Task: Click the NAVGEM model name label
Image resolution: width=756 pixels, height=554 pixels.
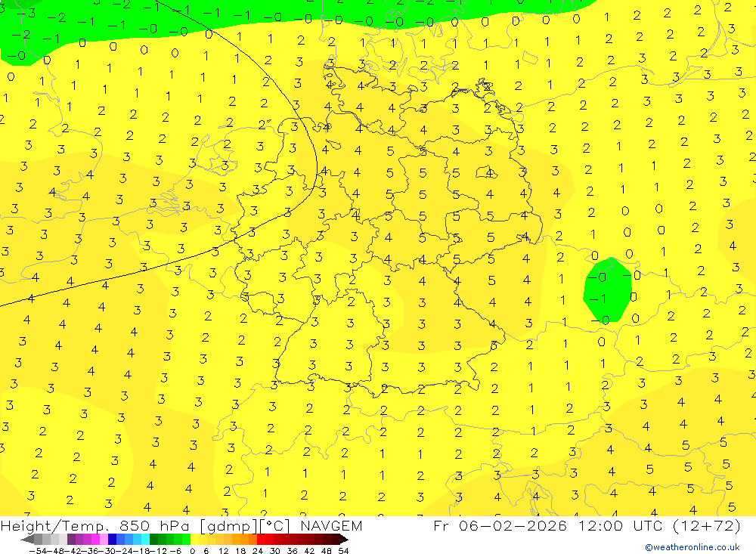Action: coord(331,525)
